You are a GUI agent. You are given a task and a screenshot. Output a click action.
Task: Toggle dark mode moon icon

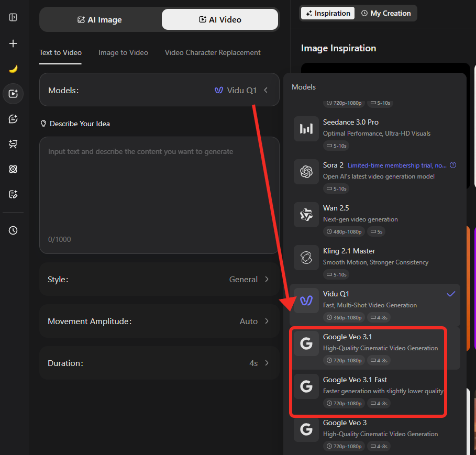point(13,69)
